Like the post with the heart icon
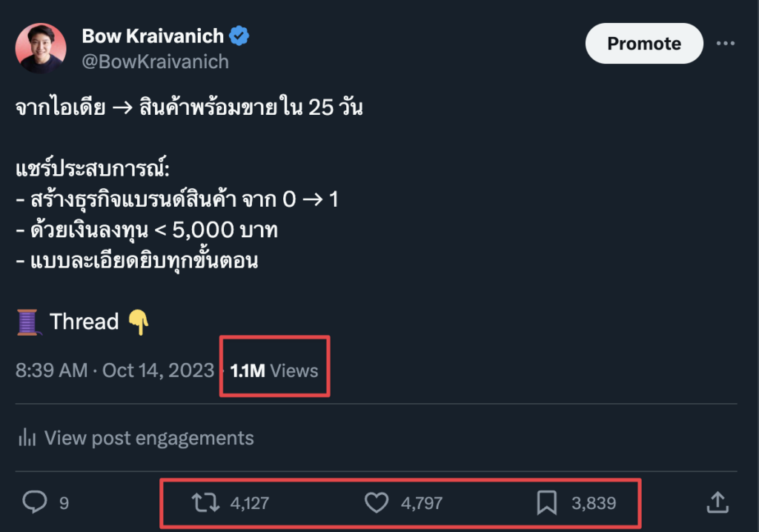 [377, 503]
